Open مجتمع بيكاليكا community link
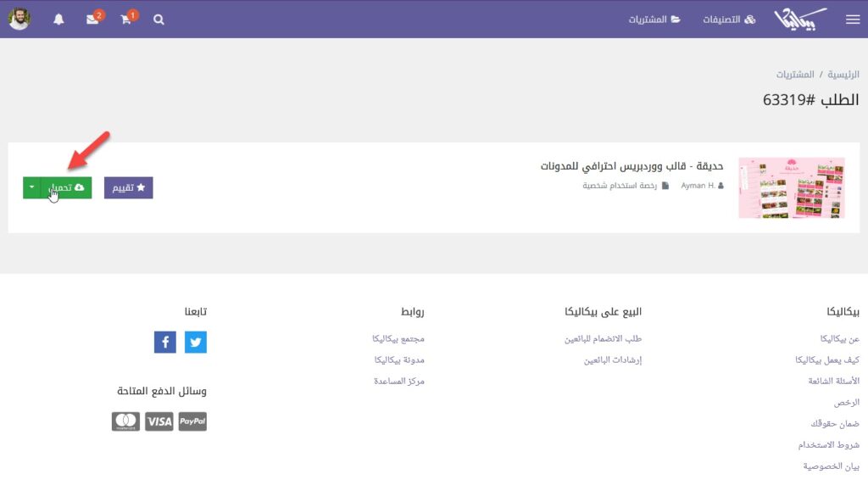This screenshot has height=485, width=868. pos(398,339)
